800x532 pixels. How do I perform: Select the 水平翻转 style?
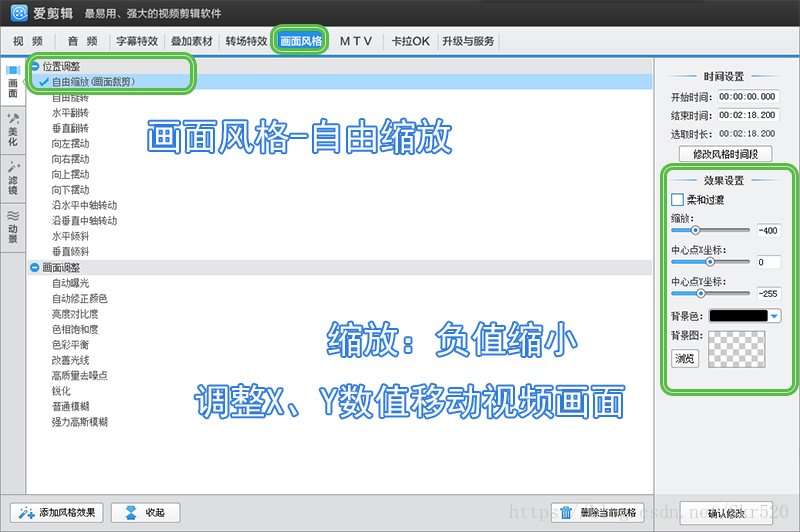pyautogui.click(x=70, y=113)
